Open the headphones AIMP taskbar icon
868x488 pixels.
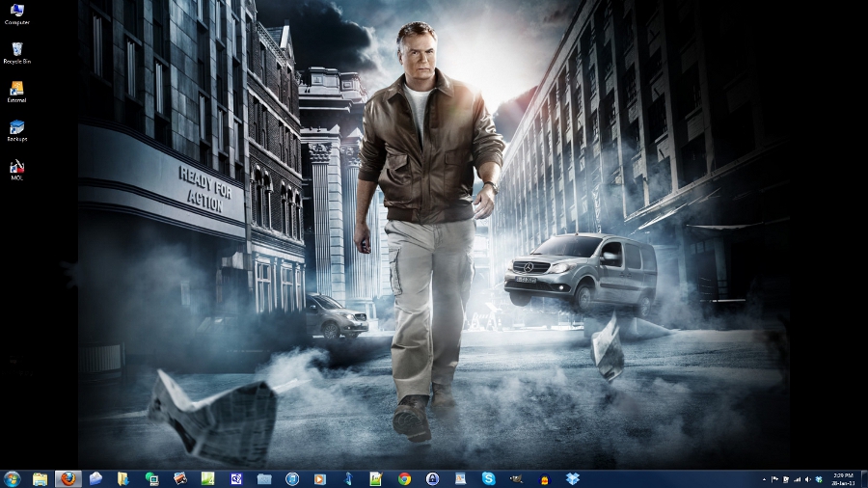click(545, 479)
